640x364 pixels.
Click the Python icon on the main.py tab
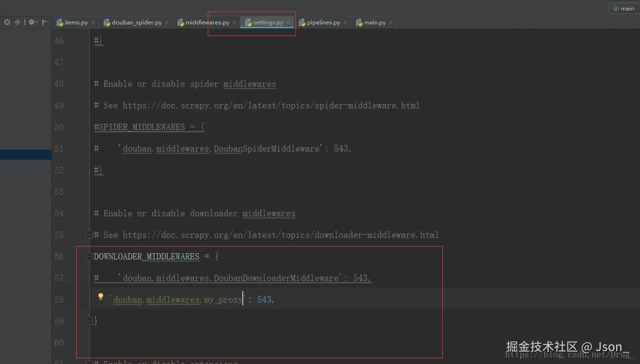click(359, 23)
